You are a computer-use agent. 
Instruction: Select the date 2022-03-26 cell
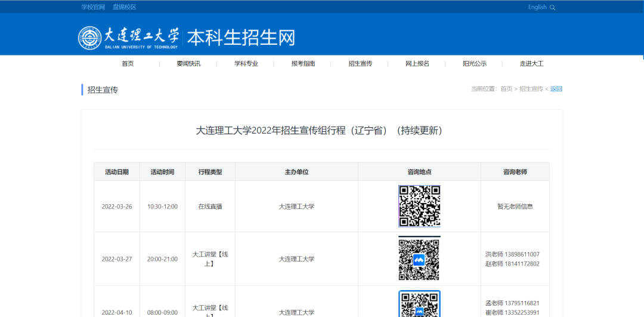[117, 207]
